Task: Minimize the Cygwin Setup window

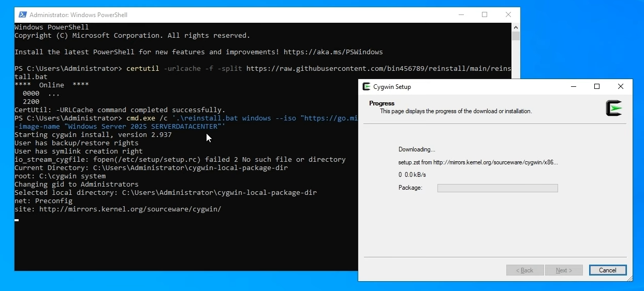Action: (x=573, y=87)
